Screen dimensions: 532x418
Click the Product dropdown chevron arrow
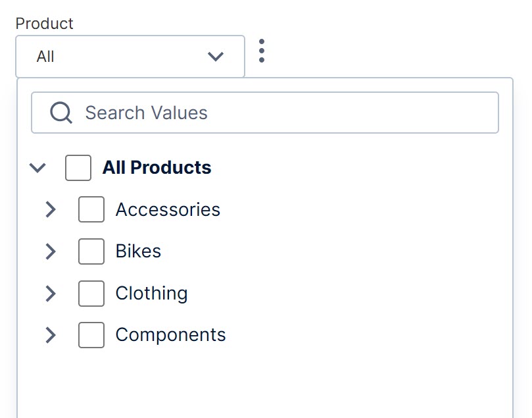coord(216,57)
